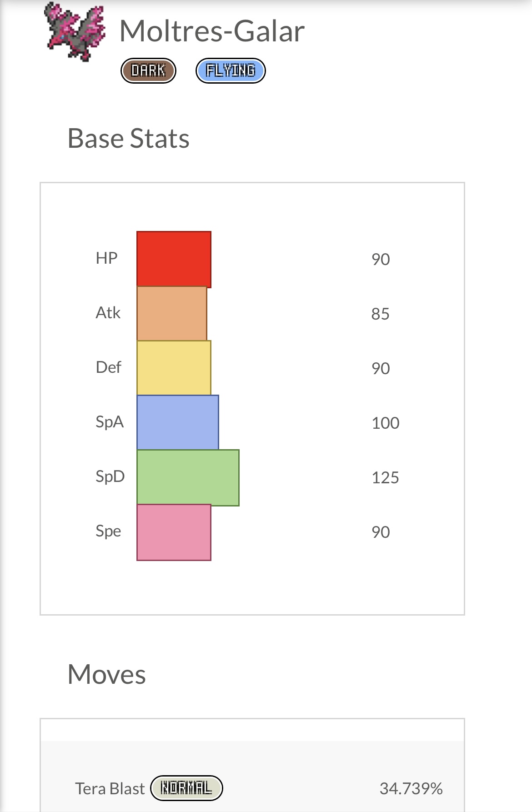Click the Atk value 85
This screenshot has height=812, width=532.
(380, 314)
